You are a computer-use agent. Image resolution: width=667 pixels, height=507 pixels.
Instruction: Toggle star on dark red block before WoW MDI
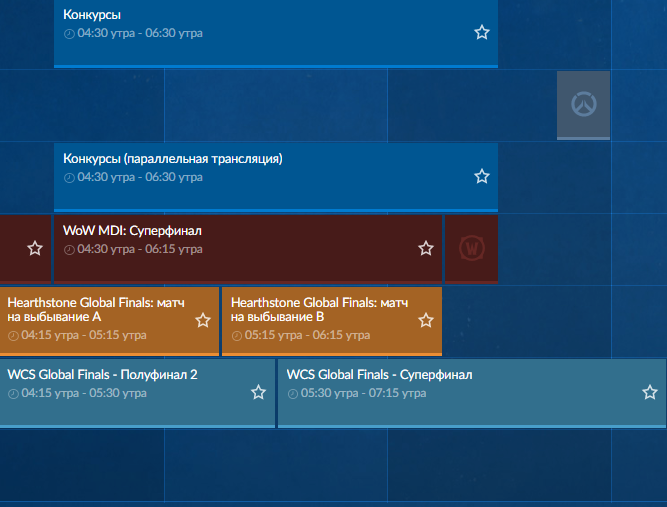(x=35, y=248)
